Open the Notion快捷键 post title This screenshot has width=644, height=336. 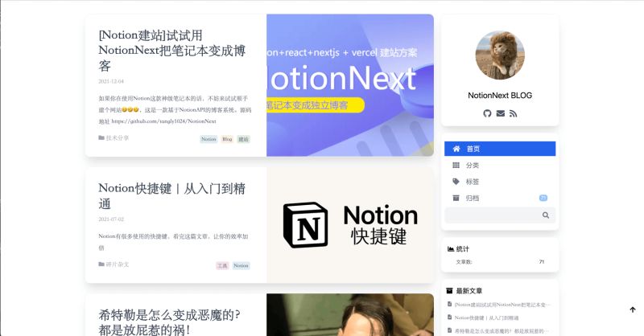171,196
